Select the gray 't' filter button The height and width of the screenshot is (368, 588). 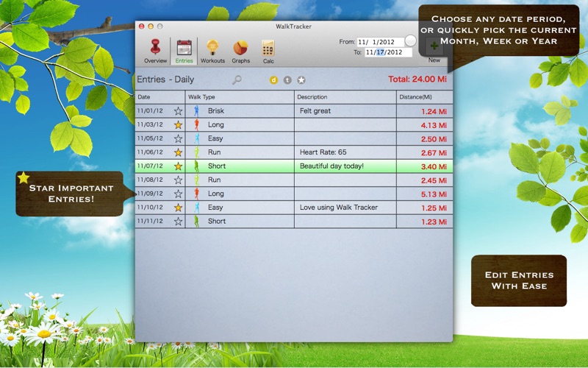(x=287, y=80)
